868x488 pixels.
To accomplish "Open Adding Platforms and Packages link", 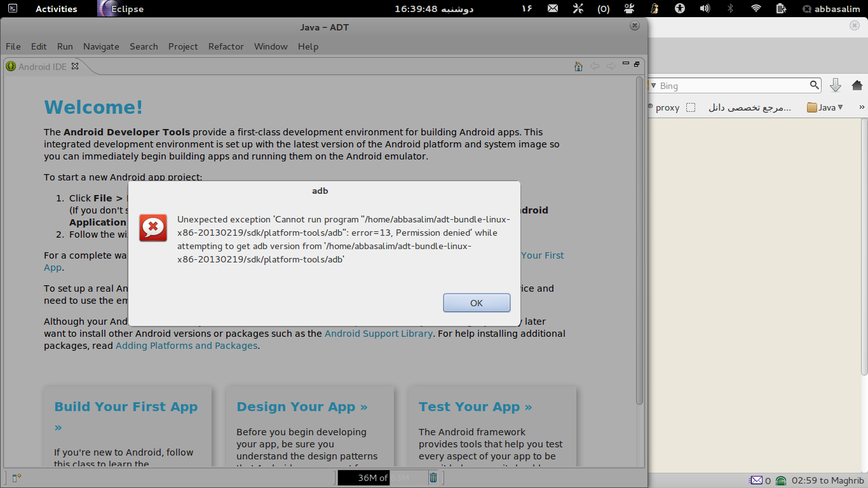I will 186,346.
